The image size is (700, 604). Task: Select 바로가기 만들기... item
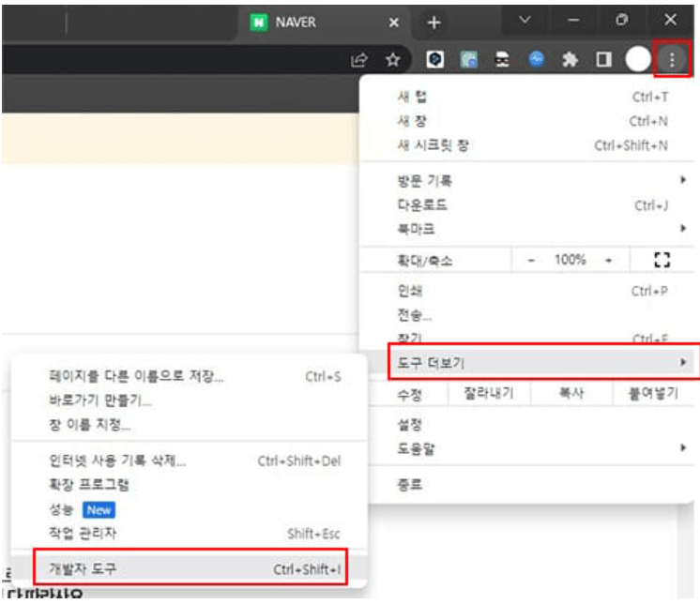coord(190,400)
